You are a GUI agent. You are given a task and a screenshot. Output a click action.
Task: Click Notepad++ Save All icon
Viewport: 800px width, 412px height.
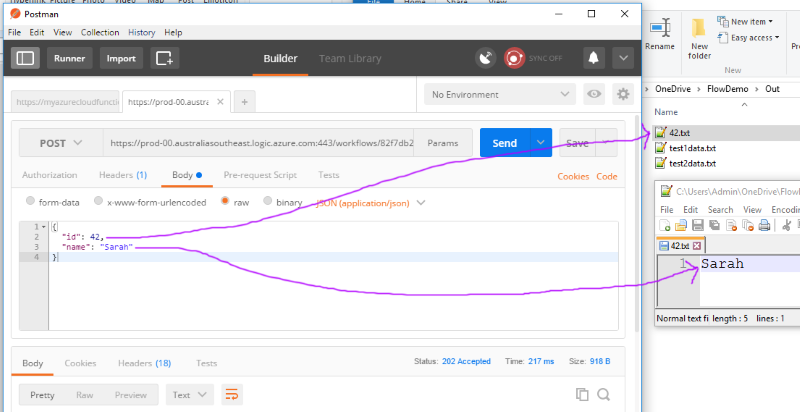point(714,225)
